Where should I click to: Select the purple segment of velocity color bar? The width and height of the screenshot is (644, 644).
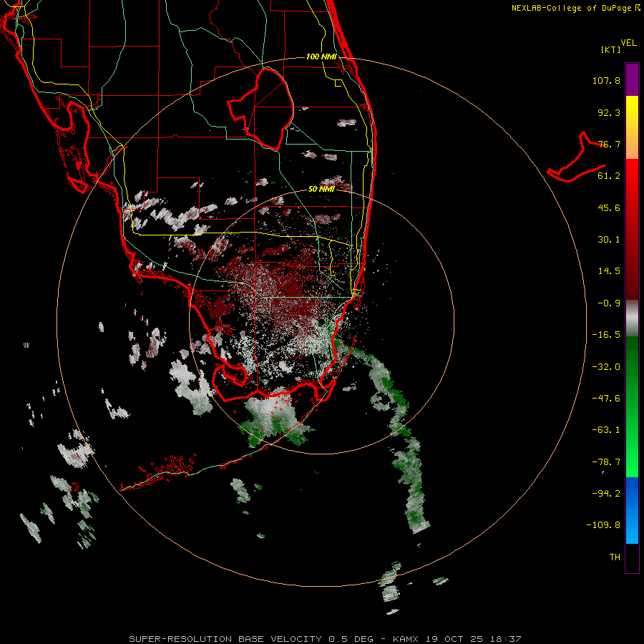click(x=632, y=79)
